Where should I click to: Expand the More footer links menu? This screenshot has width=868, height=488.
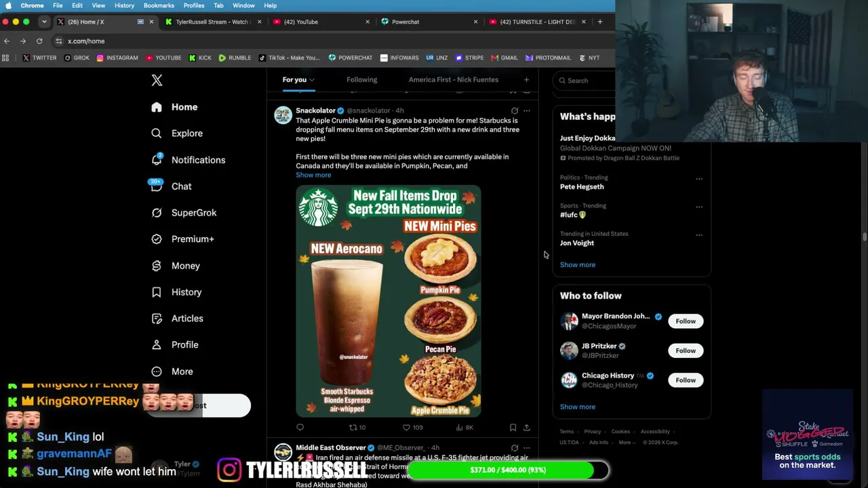pos(627,443)
